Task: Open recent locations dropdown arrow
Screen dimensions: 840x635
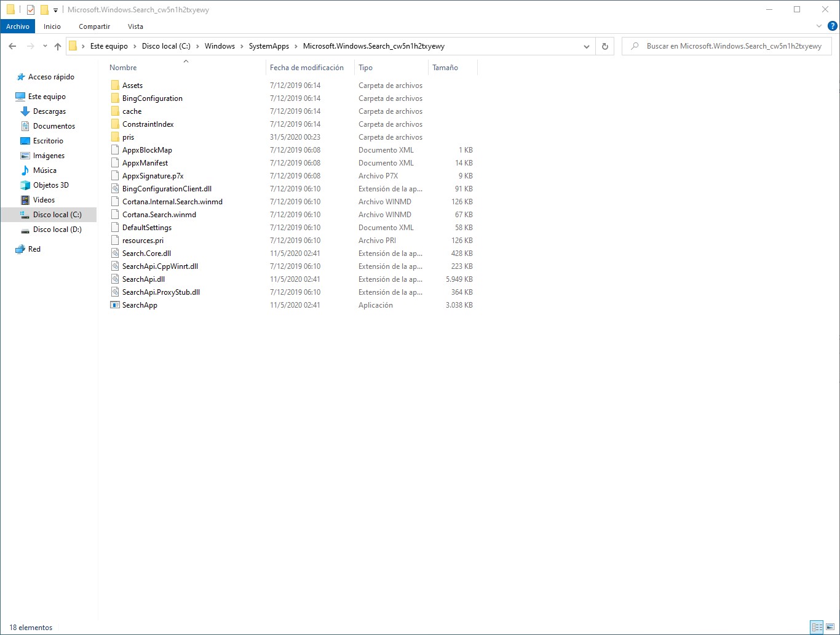Action: 45,46
